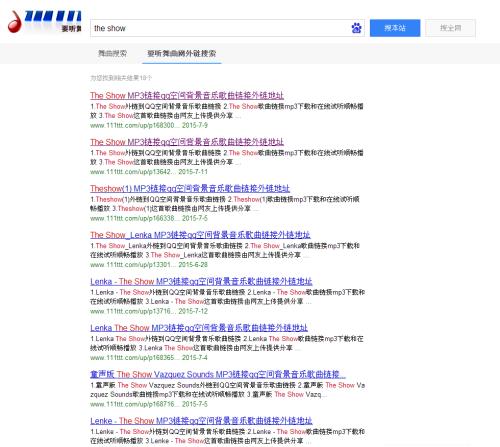Click the snippet under 'The Show Vazquez Sounds'
This screenshot has height=447, width=500.
coord(228,390)
